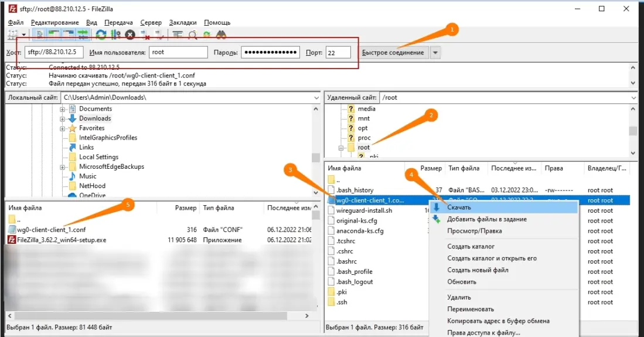Open the Сервер menu
The image size is (644, 337).
click(x=151, y=22)
